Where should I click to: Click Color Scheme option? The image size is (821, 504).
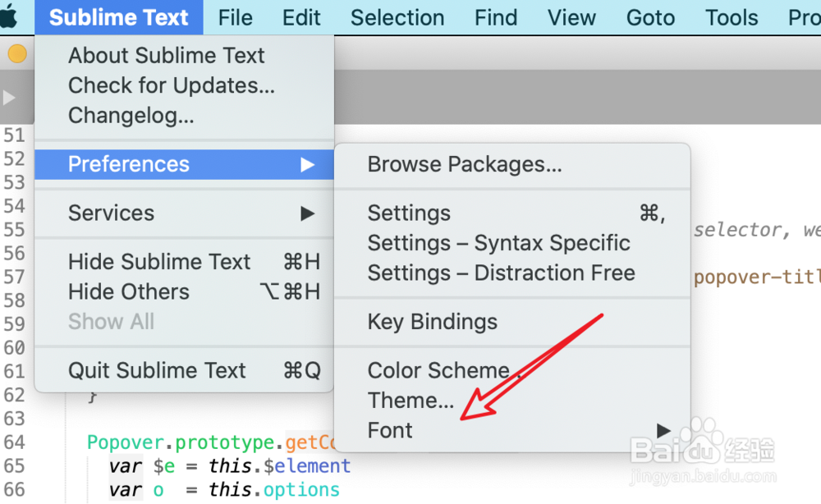[438, 370]
